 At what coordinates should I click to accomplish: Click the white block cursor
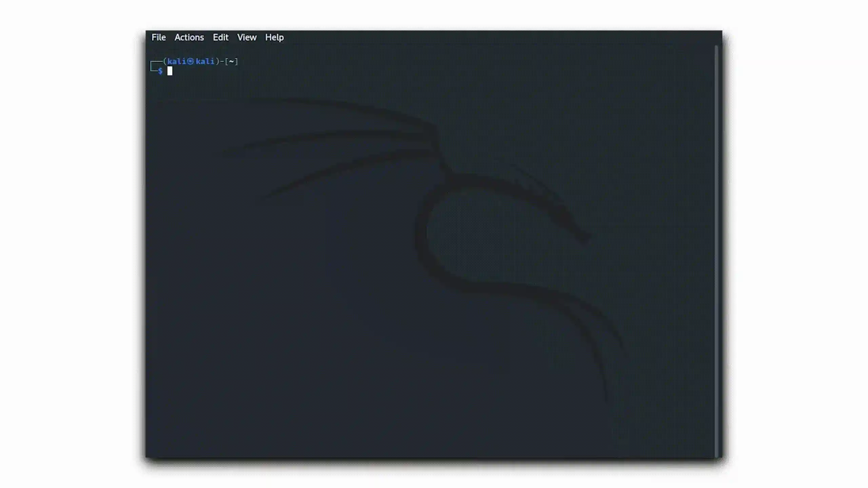tap(170, 71)
